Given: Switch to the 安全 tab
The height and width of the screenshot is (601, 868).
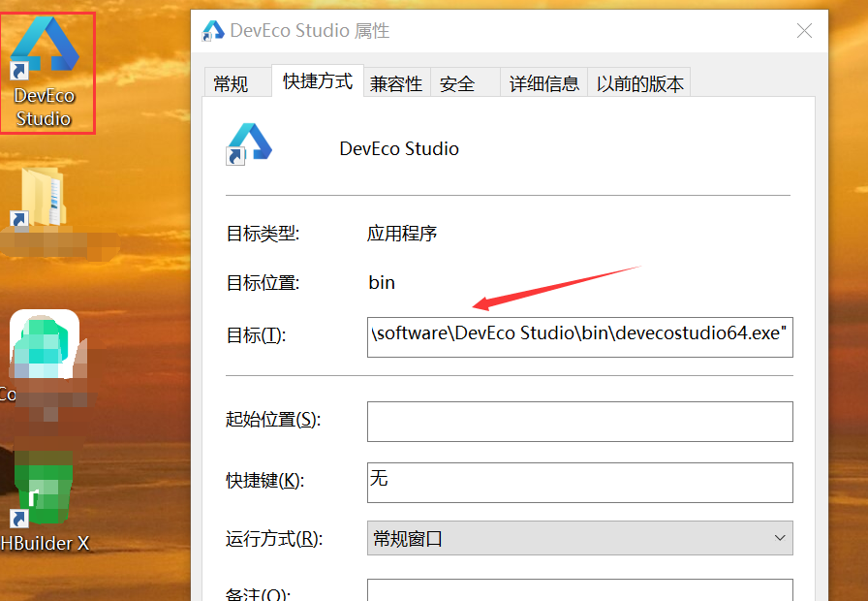Looking at the screenshot, I should coord(457,84).
